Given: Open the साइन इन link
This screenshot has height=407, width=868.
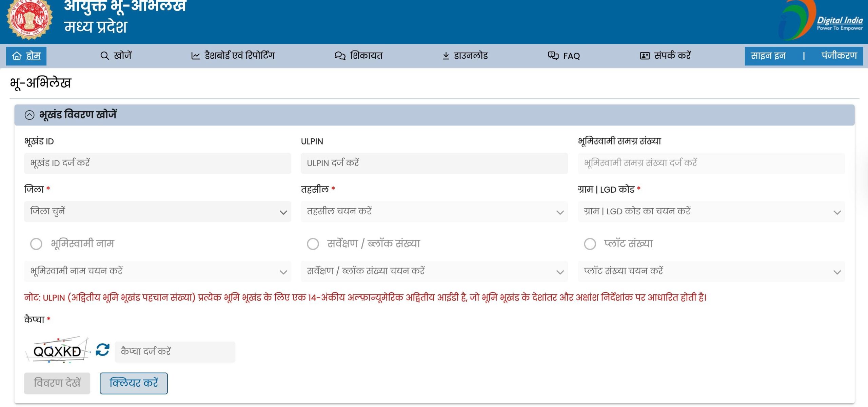Looking at the screenshot, I should point(768,56).
